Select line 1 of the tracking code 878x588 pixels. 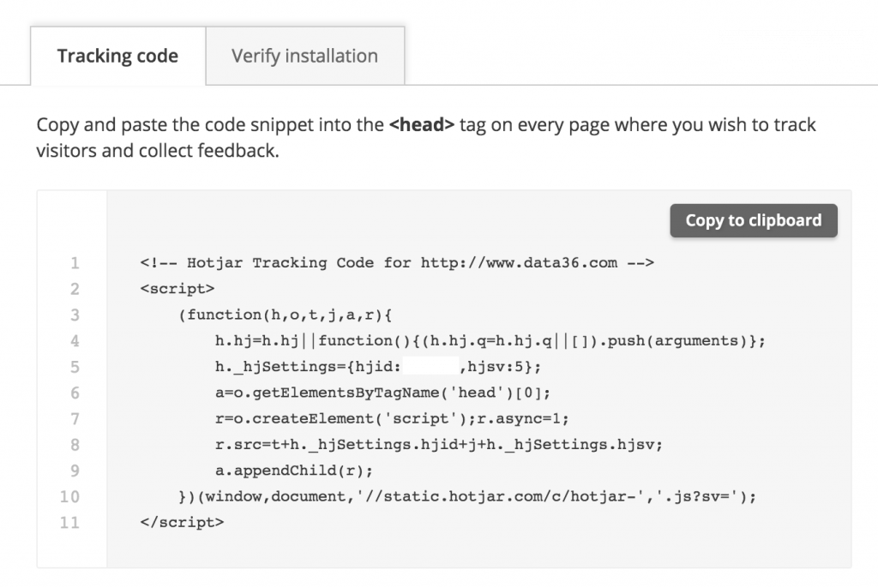(x=397, y=262)
